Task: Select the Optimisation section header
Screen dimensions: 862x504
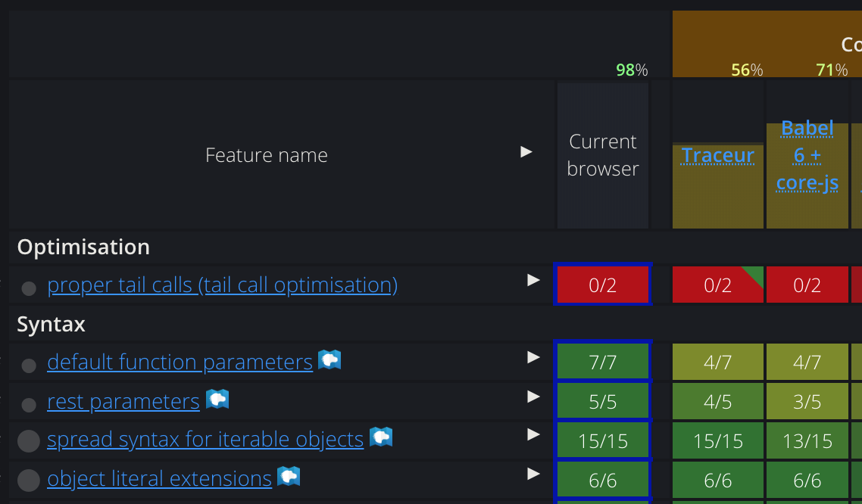Action: (83, 247)
